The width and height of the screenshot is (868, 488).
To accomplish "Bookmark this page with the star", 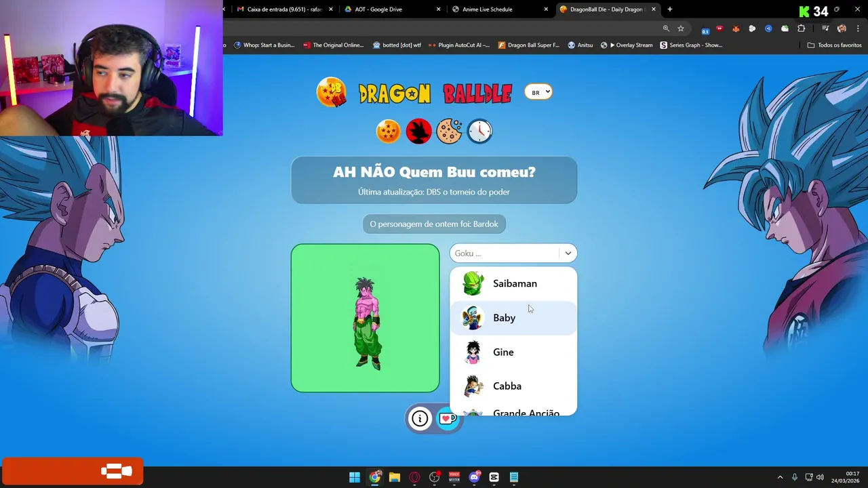I will coord(681,28).
